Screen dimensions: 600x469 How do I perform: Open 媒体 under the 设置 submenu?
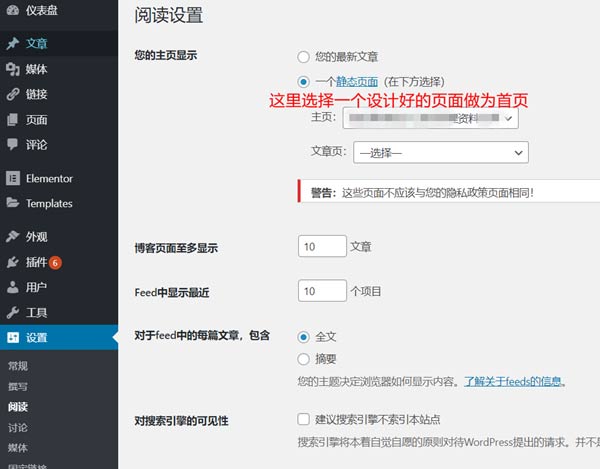(x=18, y=448)
